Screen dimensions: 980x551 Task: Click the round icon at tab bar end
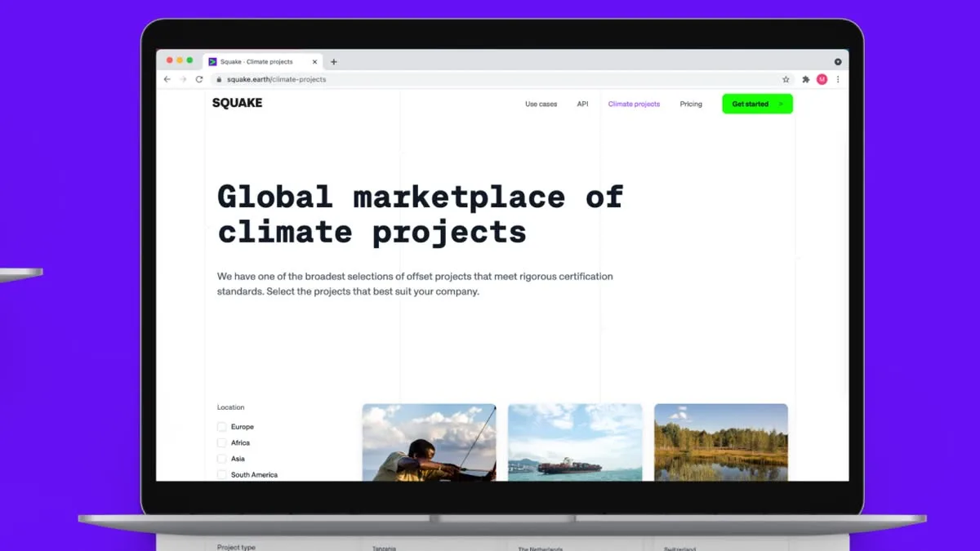pos(838,62)
